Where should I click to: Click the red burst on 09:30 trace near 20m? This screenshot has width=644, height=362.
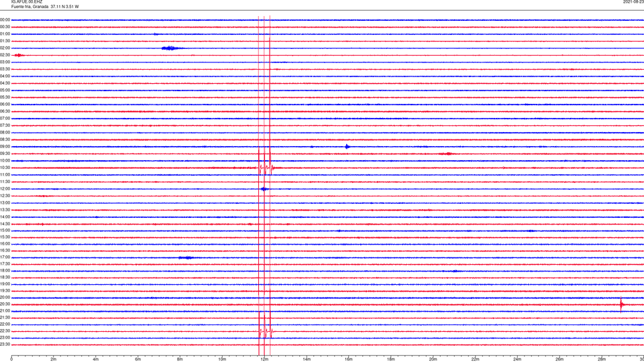447,154
